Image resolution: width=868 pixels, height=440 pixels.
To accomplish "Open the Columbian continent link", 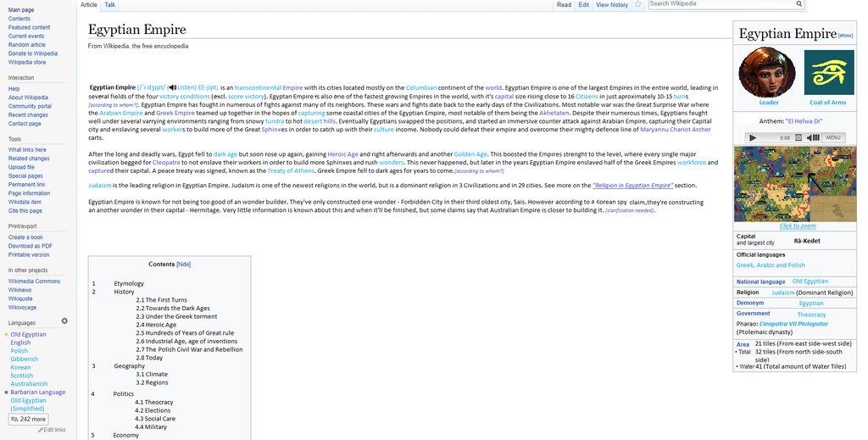I will pyautogui.click(x=421, y=88).
